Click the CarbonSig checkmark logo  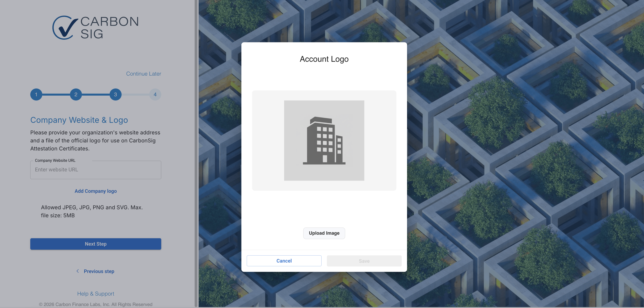click(65, 27)
